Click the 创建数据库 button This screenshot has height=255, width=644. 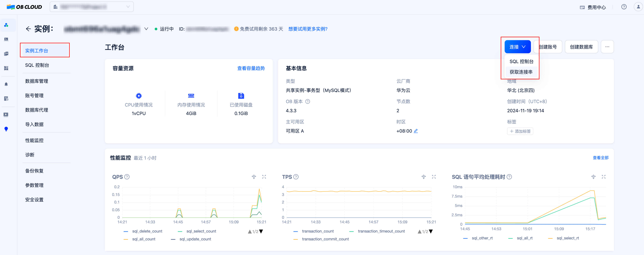point(581,47)
